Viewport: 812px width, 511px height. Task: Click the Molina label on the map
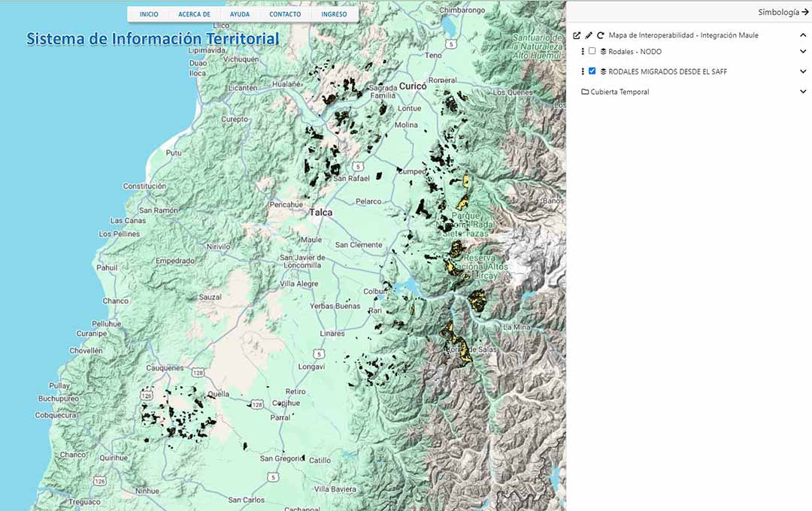[406, 125]
